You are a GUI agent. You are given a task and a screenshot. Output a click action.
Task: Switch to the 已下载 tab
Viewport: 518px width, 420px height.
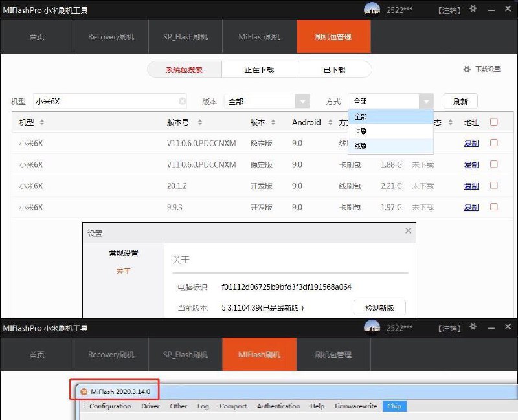pyautogui.click(x=334, y=69)
